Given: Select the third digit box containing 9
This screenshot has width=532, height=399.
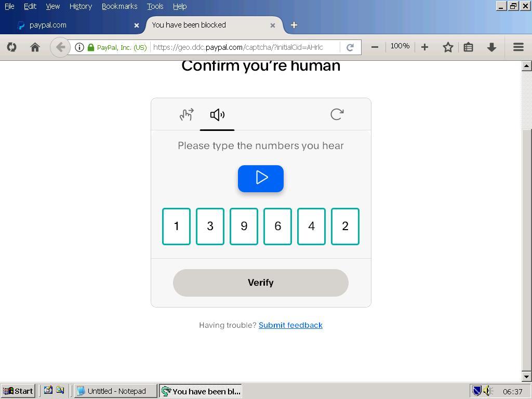Looking at the screenshot, I should (x=244, y=227).
